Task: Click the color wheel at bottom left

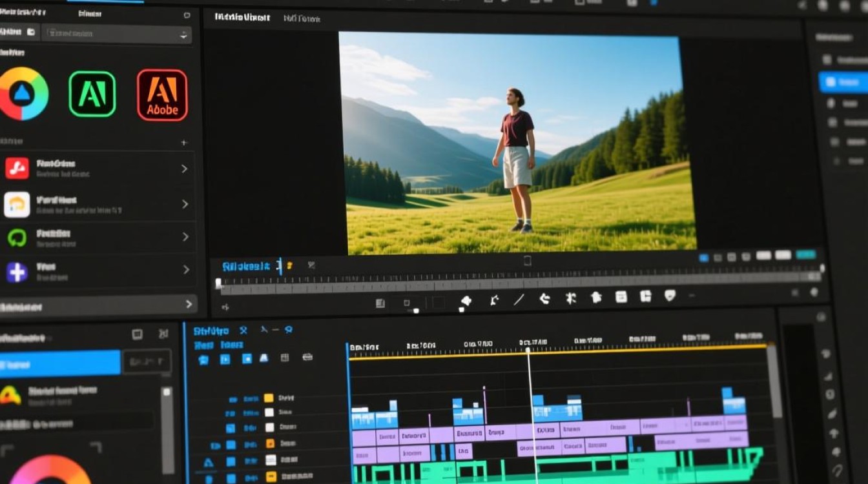Action: (50, 470)
